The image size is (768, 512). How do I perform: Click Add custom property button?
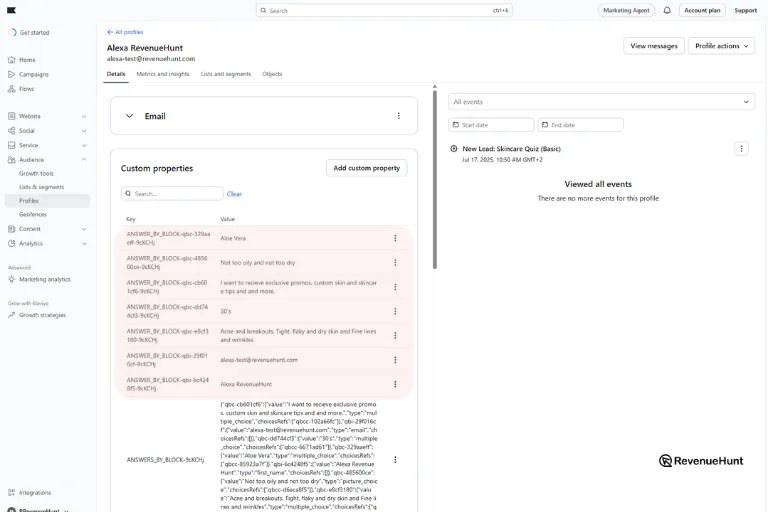click(x=366, y=168)
